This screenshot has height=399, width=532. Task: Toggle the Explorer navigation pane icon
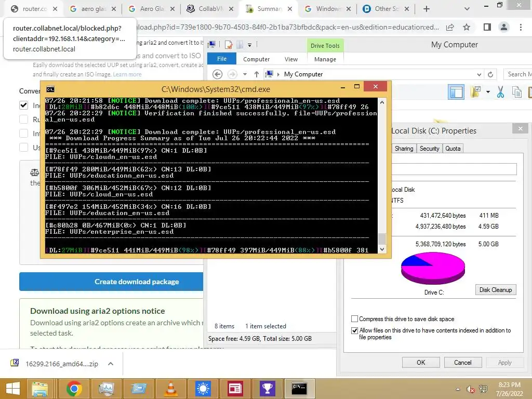click(x=456, y=92)
